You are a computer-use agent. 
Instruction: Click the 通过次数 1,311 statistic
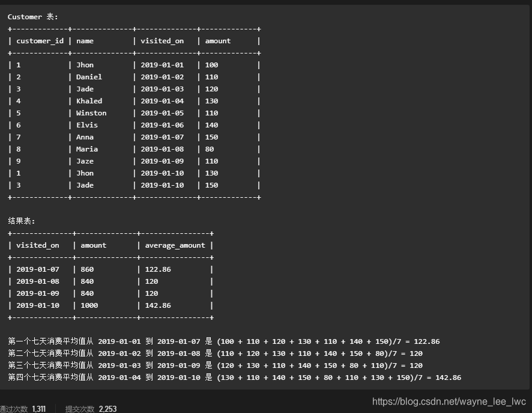coord(22,409)
